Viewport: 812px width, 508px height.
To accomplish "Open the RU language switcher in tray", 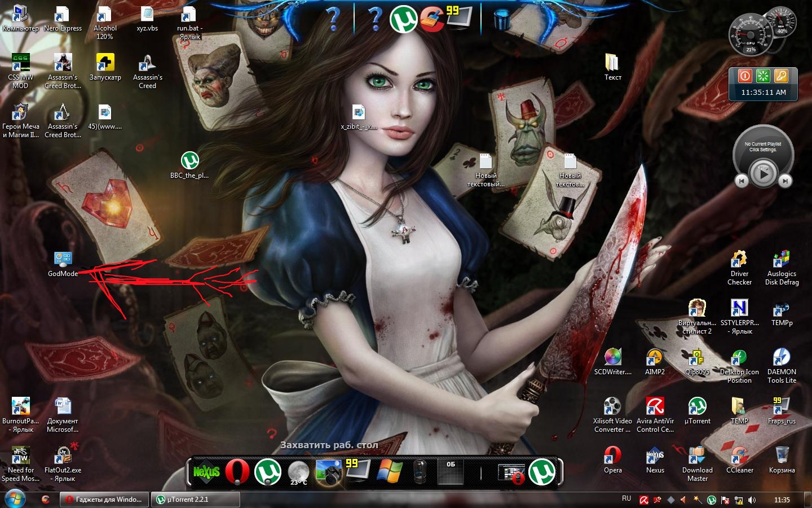I will pos(626,499).
